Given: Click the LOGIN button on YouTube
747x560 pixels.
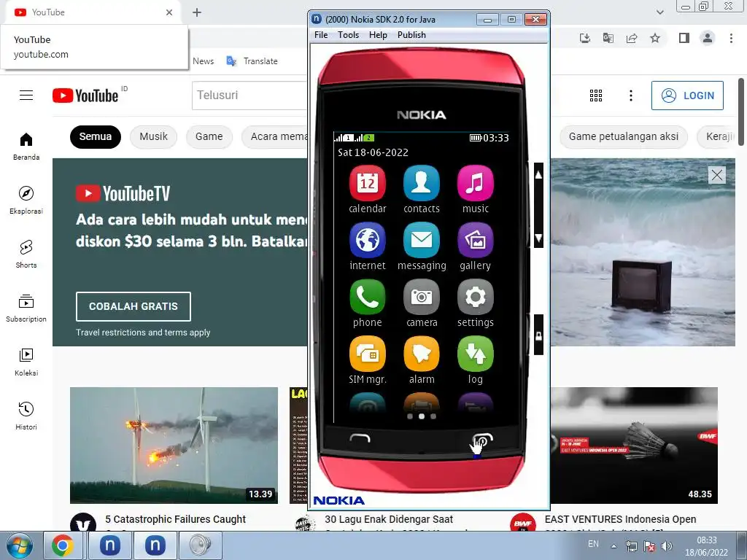Looking at the screenshot, I should [x=687, y=96].
